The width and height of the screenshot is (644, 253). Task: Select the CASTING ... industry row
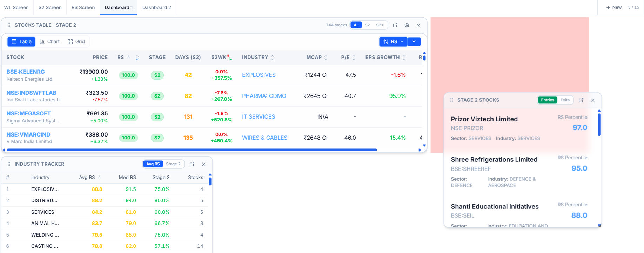point(105,246)
